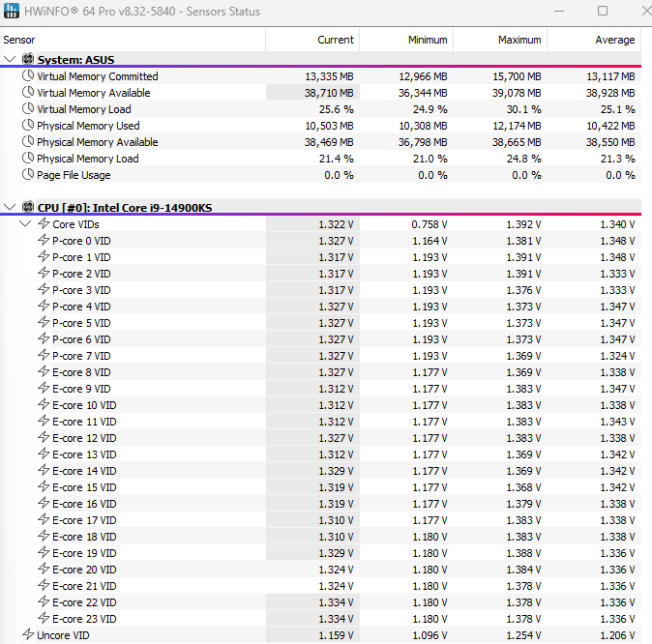652x644 pixels.
Task: Click lightning icon next to P-core 0 VID
Action: coord(44,240)
